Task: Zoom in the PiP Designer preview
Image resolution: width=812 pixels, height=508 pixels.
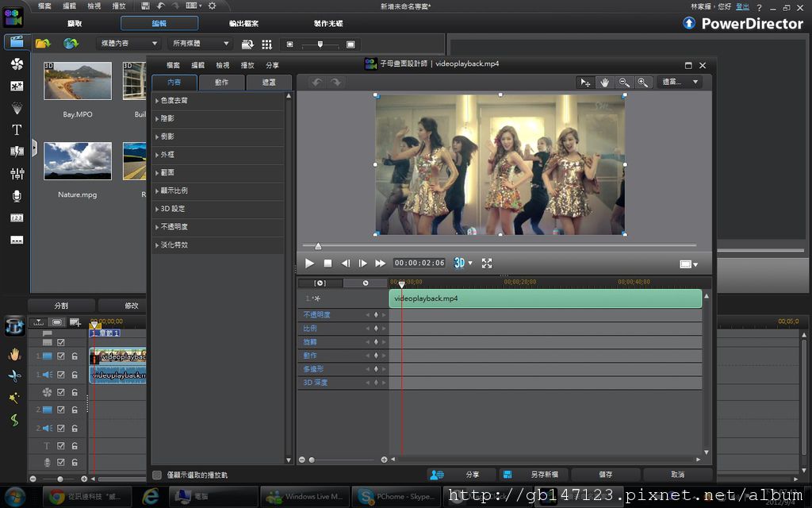Action: pyautogui.click(x=642, y=82)
